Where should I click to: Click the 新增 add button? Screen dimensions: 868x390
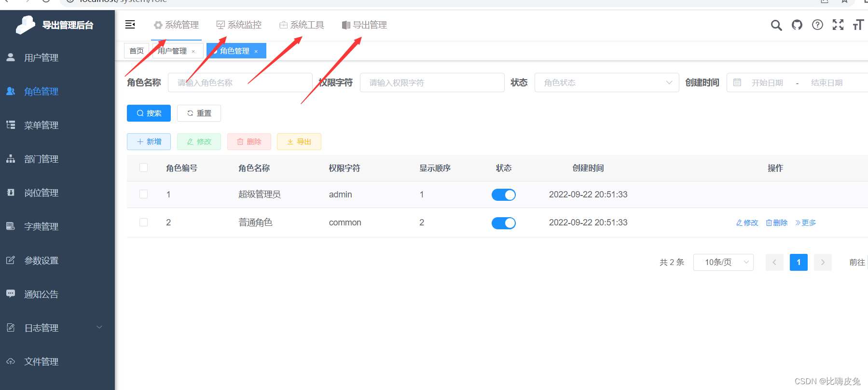point(149,141)
